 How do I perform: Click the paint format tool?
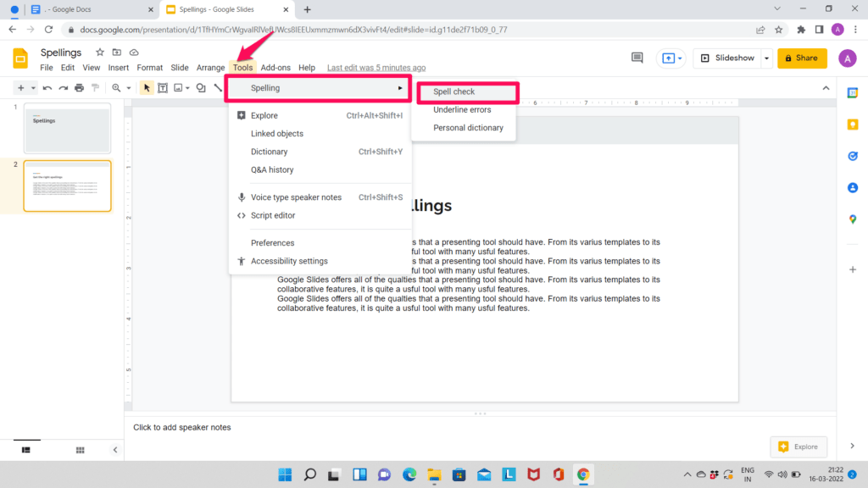(x=95, y=87)
